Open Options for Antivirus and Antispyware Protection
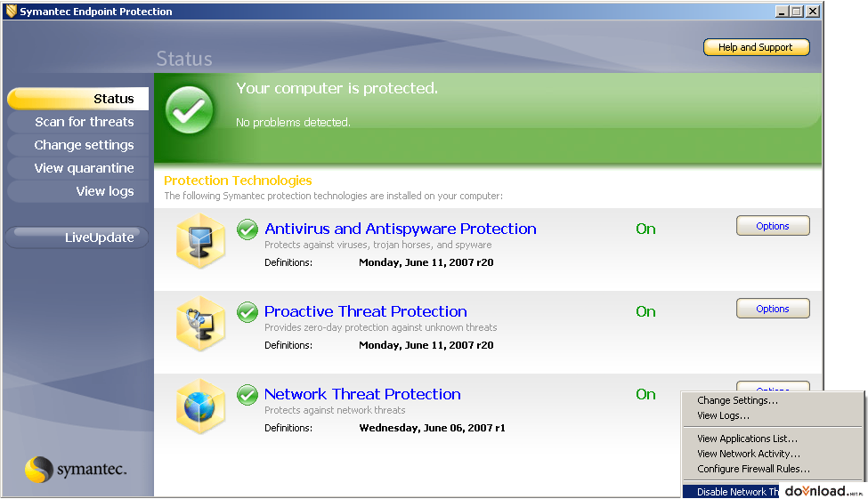 (773, 226)
